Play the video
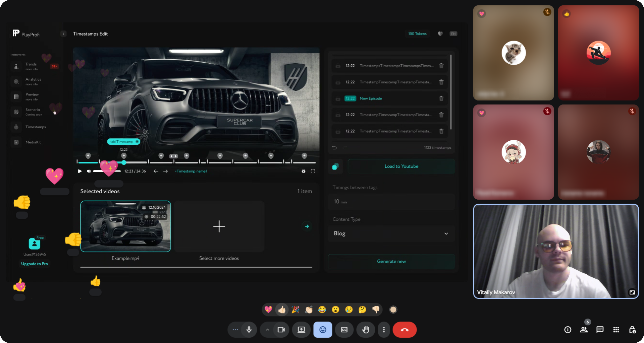The height and width of the screenshot is (343, 644). pos(80,171)
